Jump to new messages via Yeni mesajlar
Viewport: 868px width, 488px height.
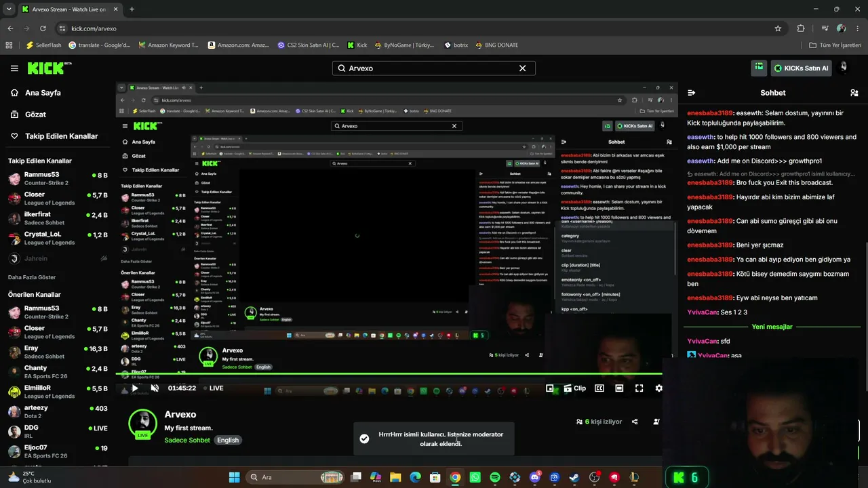coord(772,327)
